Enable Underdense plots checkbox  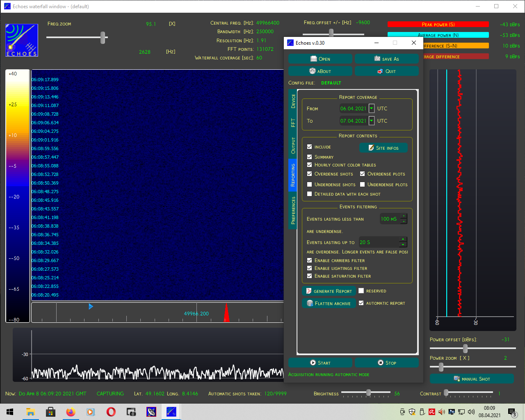tap(363, 184)
